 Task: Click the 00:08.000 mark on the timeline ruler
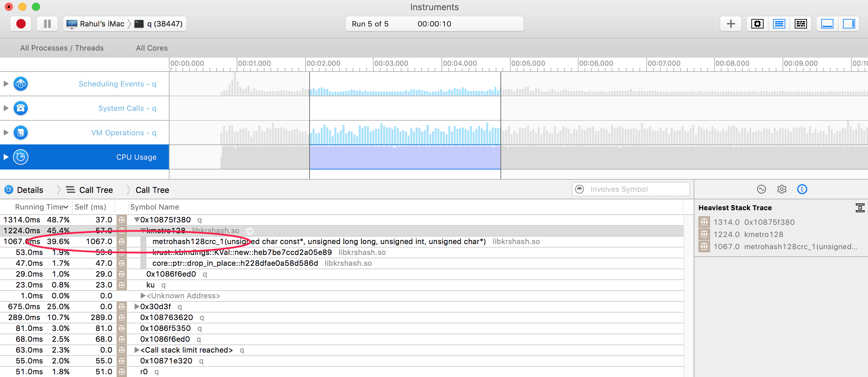point(732,63)
